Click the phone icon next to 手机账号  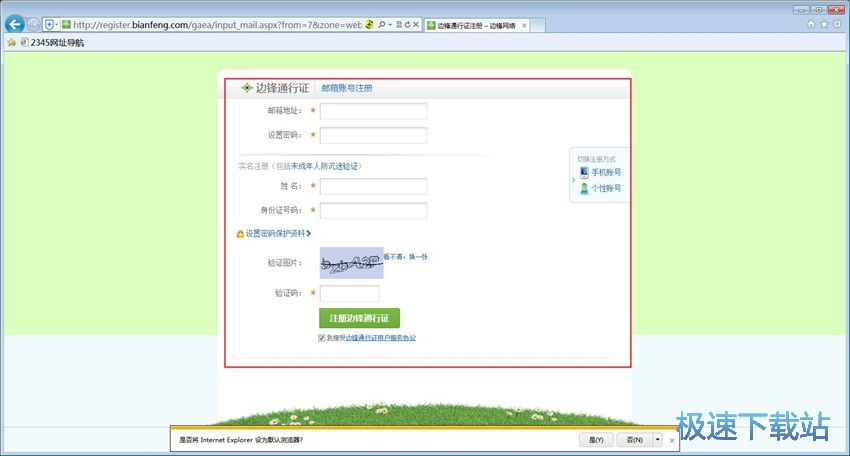(584, 172)
